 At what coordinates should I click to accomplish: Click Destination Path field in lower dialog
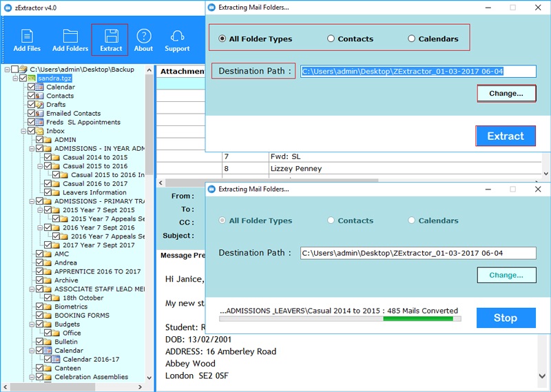(418, 253)
